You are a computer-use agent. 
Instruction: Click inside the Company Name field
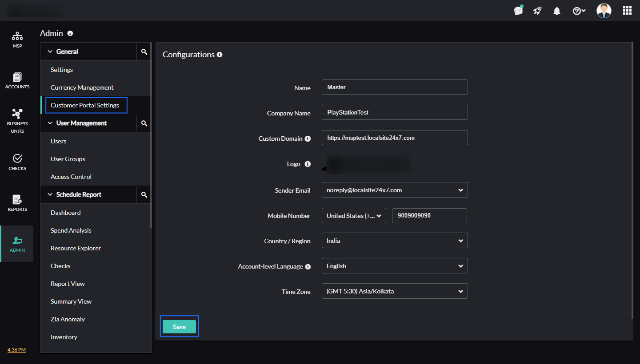tap(394, 112)
